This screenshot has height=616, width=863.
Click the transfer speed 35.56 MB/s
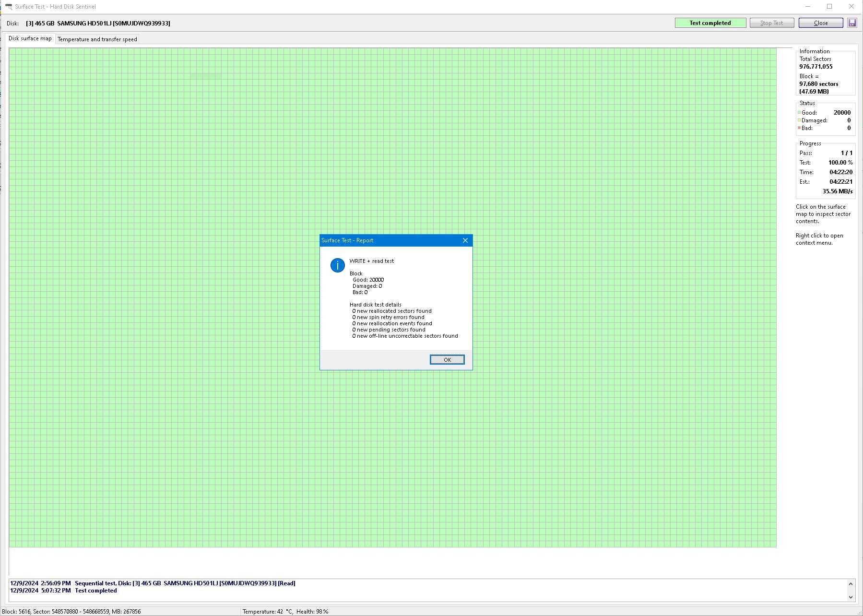(838, 191)
